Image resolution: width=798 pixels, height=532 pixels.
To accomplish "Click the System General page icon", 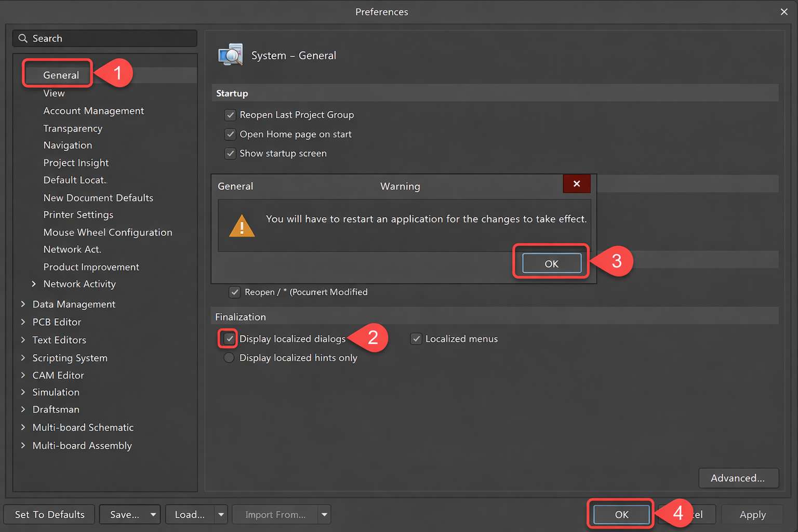I will 231,55.
